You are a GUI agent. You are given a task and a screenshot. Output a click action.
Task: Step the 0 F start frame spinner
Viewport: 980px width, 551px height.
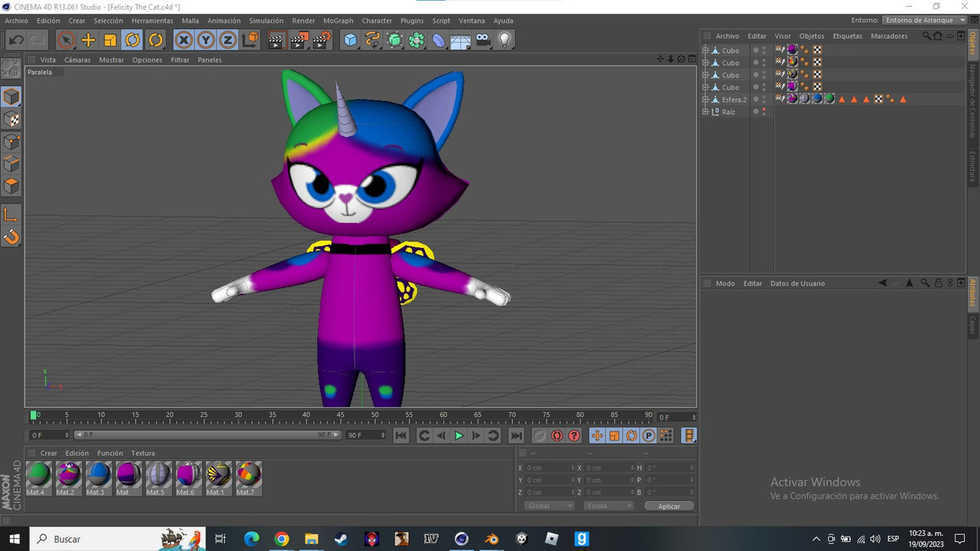tap(67, 435)
